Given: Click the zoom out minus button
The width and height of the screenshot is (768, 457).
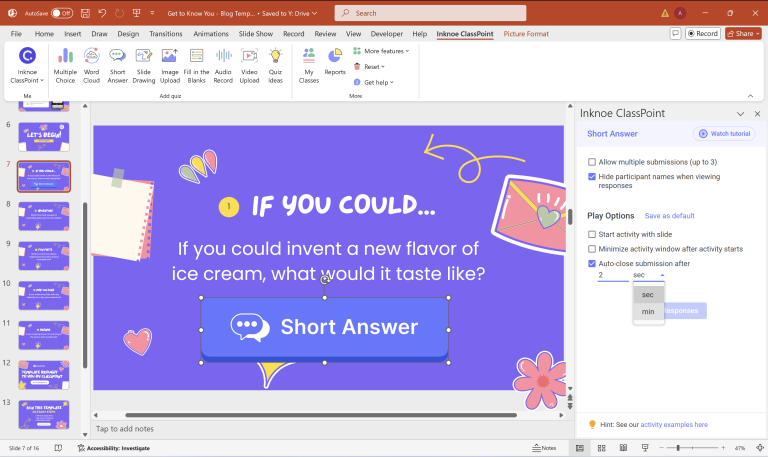Looking at the screenshot, I should coord(661,448).
